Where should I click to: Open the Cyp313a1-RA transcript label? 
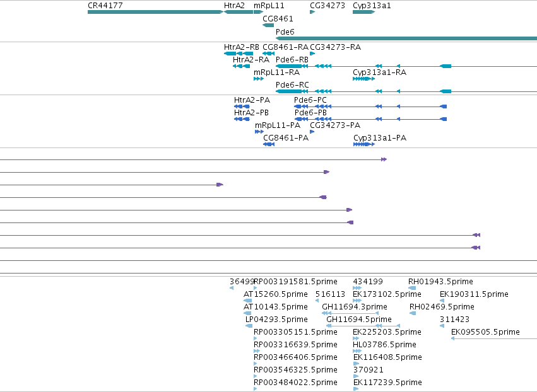tap(379, 72)
